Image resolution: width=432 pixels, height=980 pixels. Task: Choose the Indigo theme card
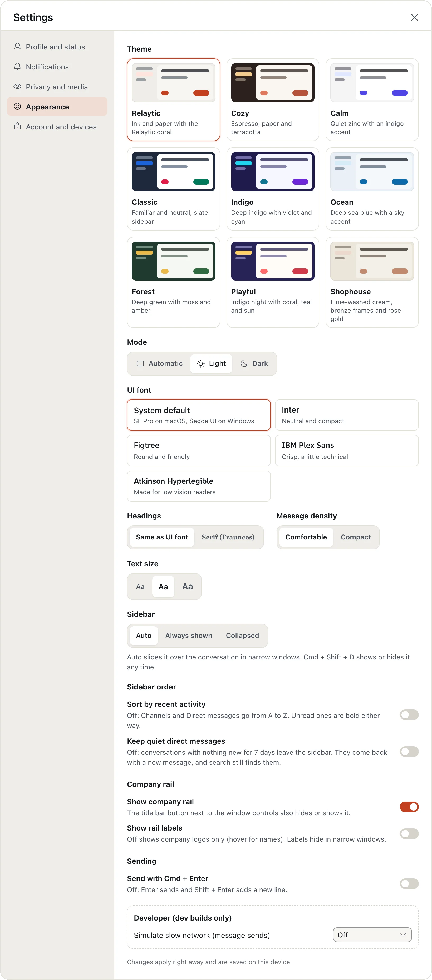[273, 189]
